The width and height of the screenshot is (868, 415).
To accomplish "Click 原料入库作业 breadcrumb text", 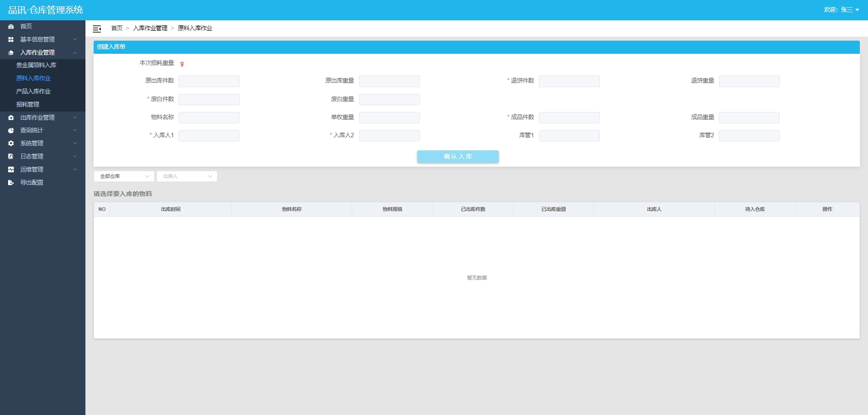I will pos(195,28).
